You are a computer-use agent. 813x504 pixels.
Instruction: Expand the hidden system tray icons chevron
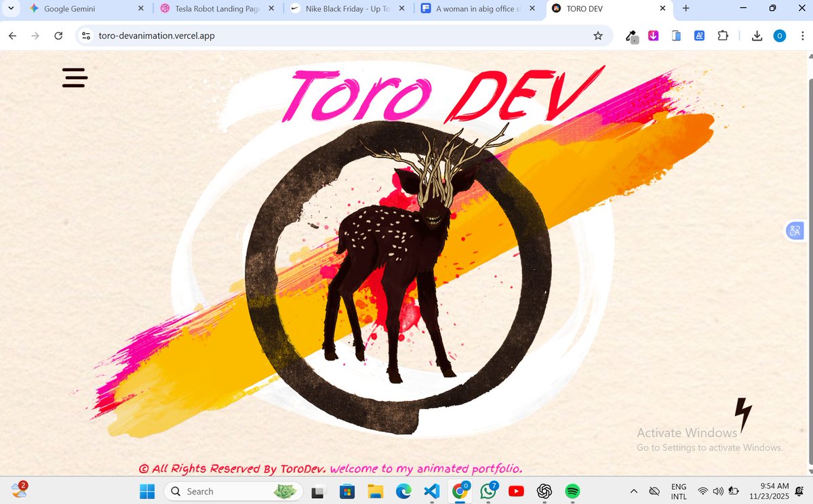(633, 491)
